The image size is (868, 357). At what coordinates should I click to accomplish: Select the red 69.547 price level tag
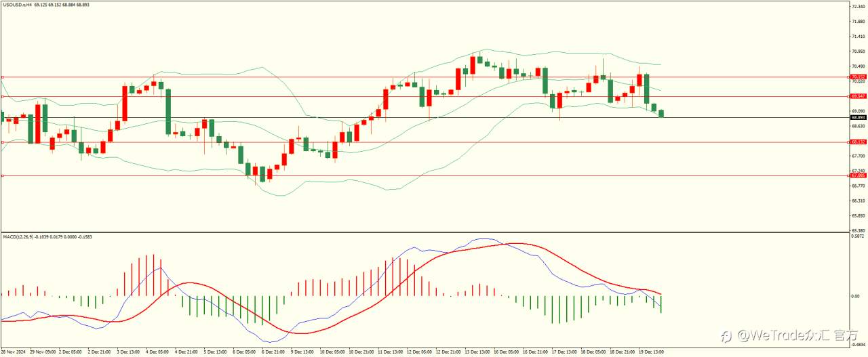(x=859, y=96)
